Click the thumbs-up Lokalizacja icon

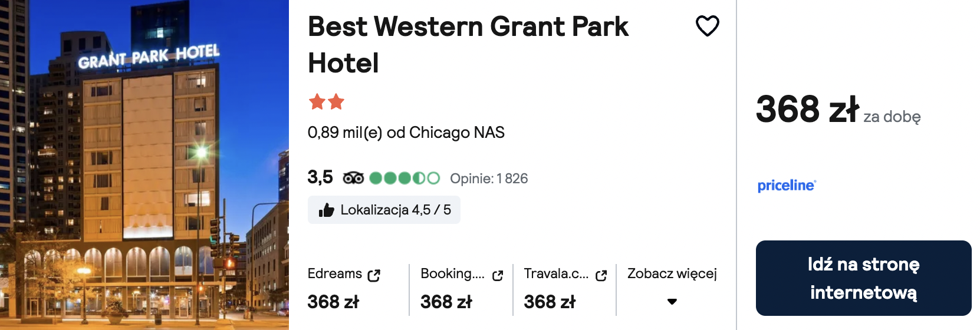326,210
